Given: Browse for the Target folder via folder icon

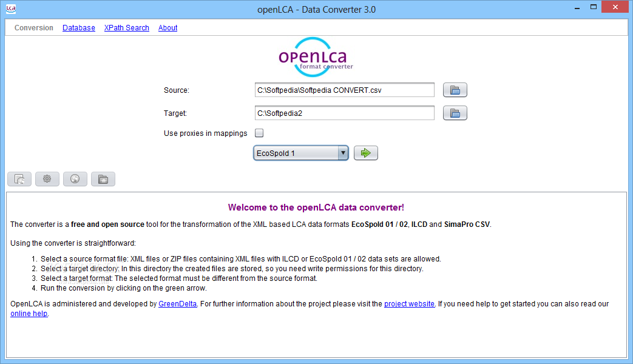Looking at the screenshot, I should [x=455, y=113].
